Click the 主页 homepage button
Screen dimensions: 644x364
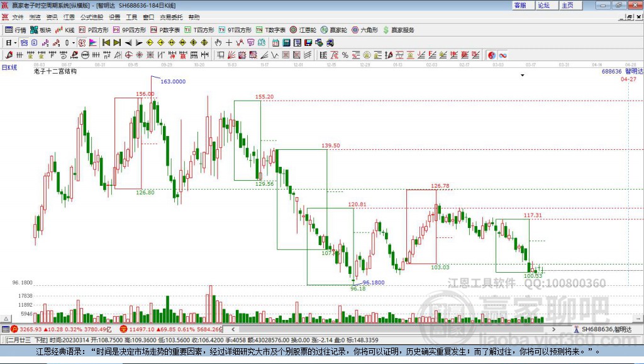[x=570, y=5]
